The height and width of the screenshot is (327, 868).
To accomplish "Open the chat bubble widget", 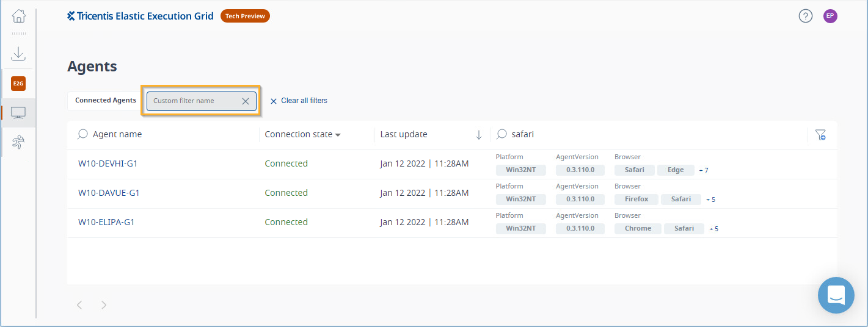I will click(x=836, y=295).
